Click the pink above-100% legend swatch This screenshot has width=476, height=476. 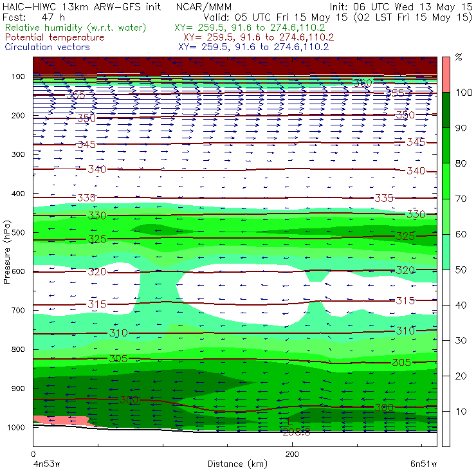(446, 75)
